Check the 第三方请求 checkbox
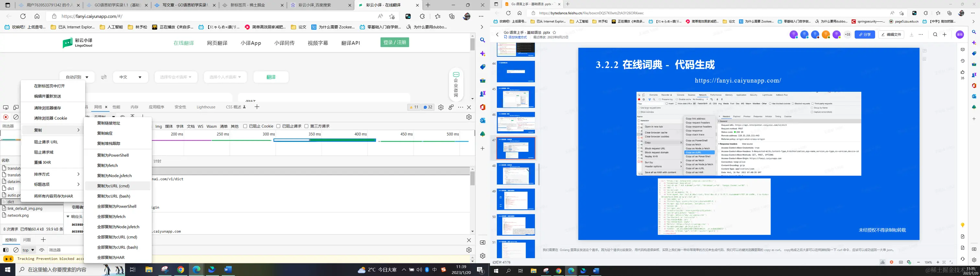 [x=306, y=126]
